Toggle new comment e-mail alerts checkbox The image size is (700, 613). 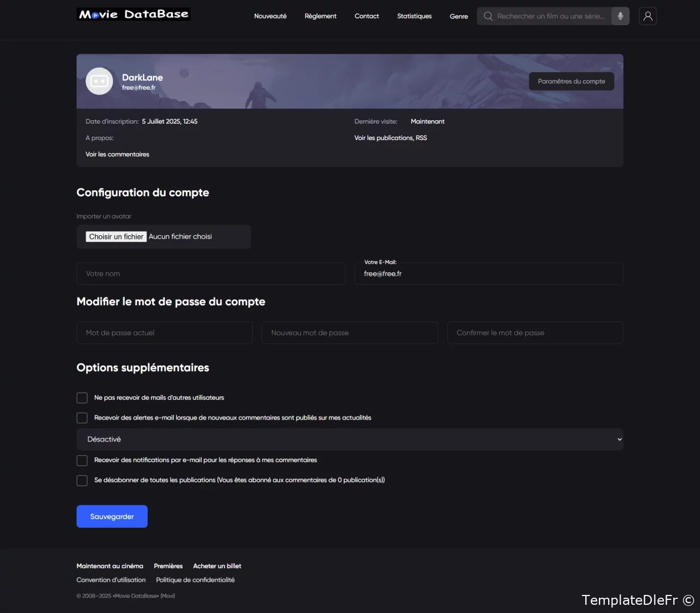pyautogui.click(x=82, y=418)
